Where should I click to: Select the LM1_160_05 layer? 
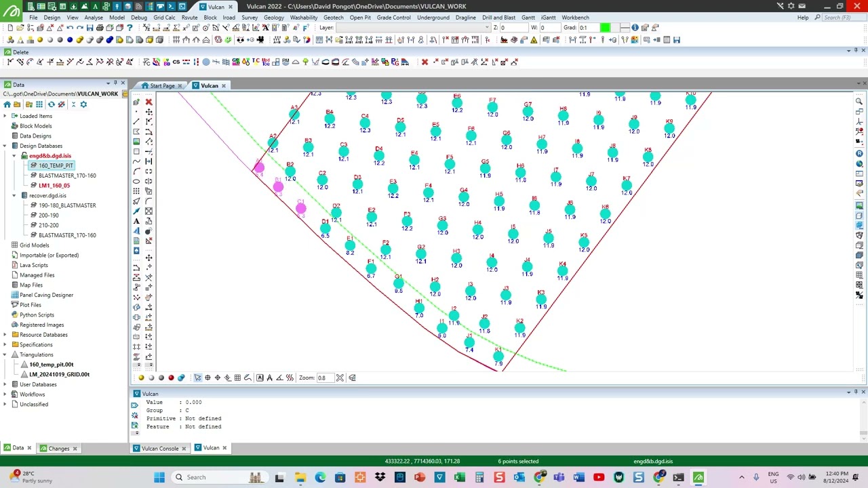coord(54,185)
